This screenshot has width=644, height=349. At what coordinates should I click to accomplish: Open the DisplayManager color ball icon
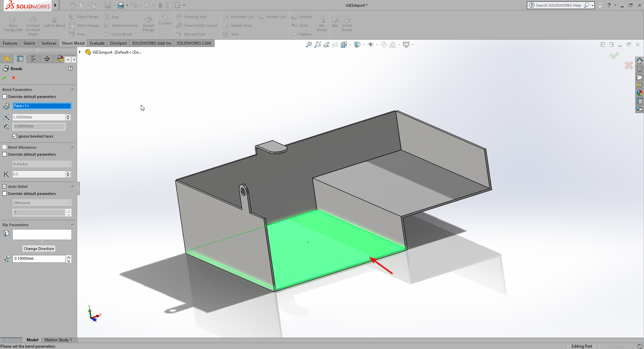pyautogui.click(x=60, y=59)
